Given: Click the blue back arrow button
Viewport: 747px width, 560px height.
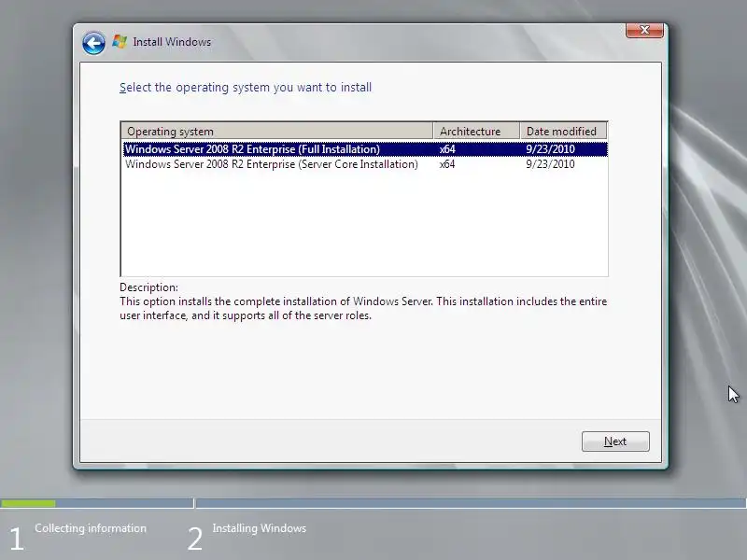Looking at the screenshot, I should click(x=93, y=43).
